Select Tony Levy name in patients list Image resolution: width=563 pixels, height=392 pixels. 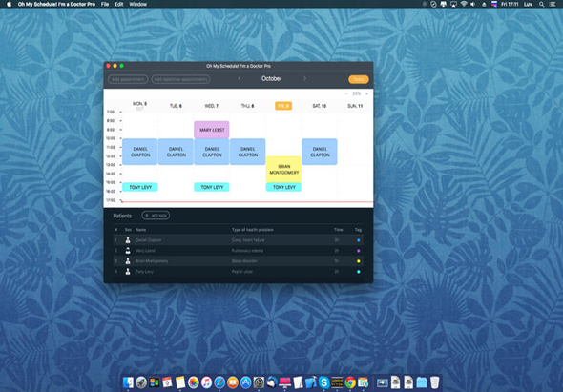144,272
